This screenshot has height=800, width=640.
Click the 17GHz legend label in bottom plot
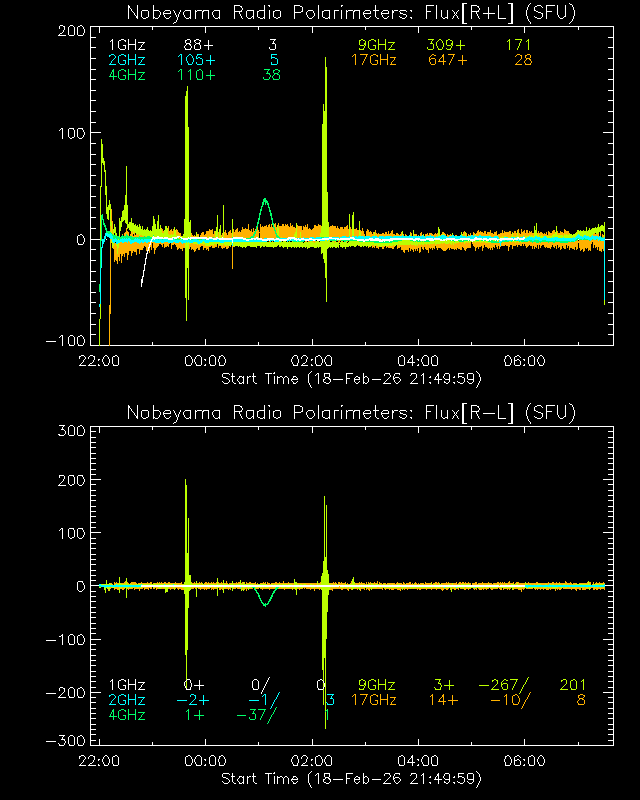[374, 700]
